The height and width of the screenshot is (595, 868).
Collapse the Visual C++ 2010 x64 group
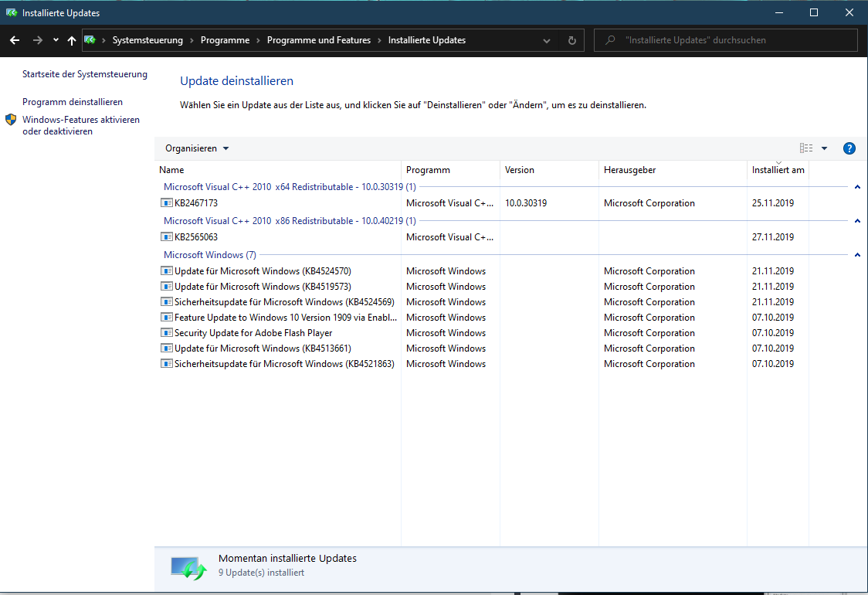click(x=857, y=187)
